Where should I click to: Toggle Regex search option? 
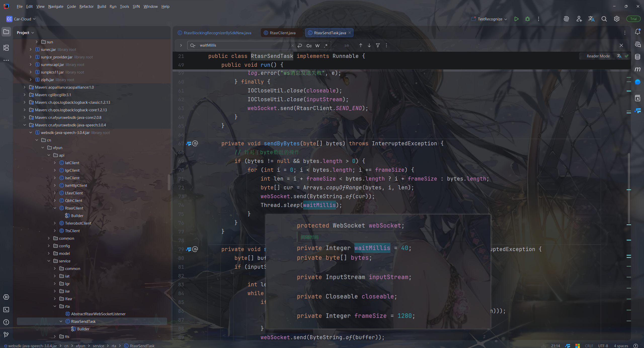326,46
